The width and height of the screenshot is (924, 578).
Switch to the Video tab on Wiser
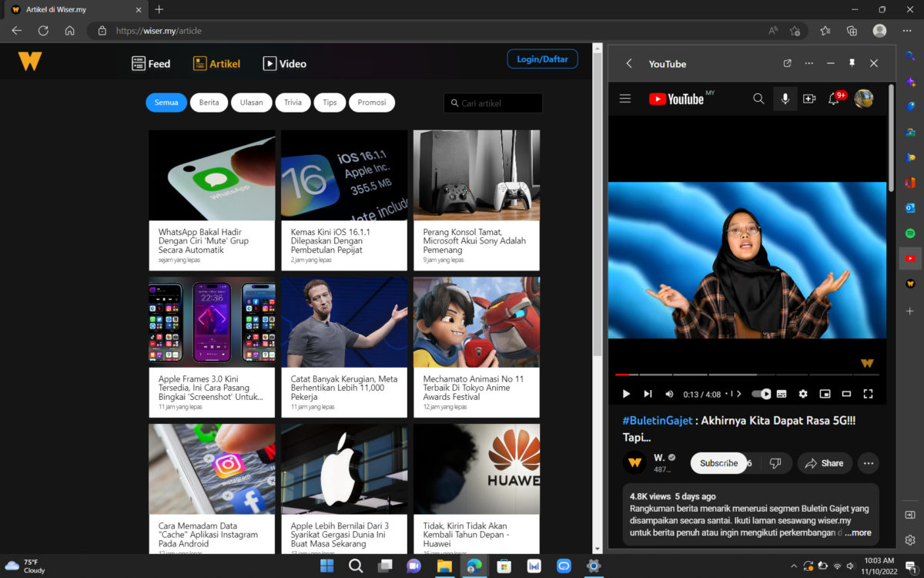click(x=284, y=64)
